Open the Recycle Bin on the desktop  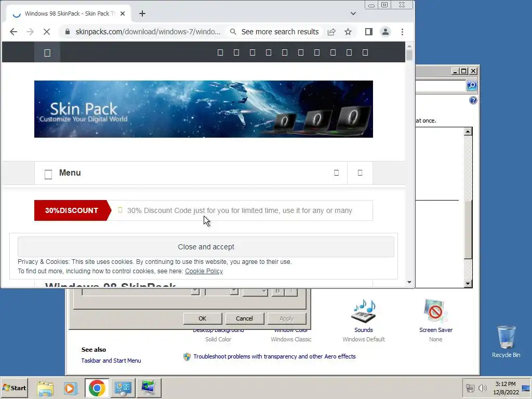(x=506, y=341)
